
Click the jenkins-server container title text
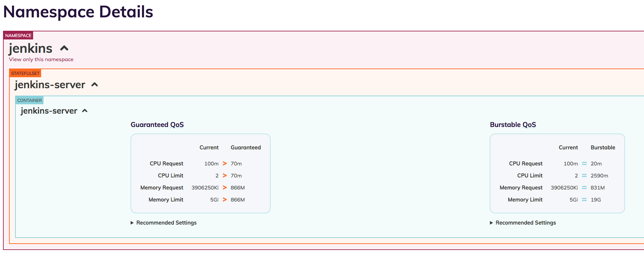click(x=49, y=111)
